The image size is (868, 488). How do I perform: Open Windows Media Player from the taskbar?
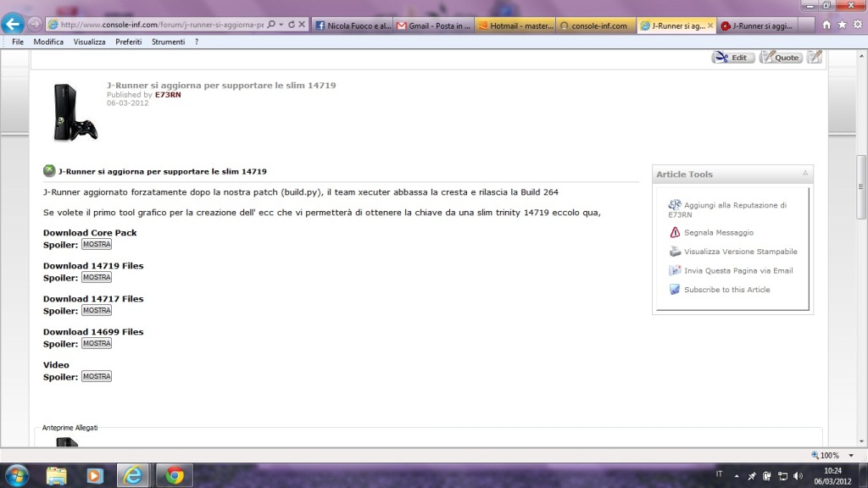[94, 475]
